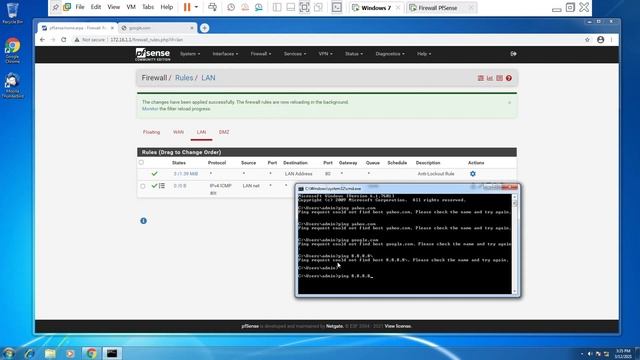Click the VMware unity mode icon
640x360 pixels.
tap(318, 7)
